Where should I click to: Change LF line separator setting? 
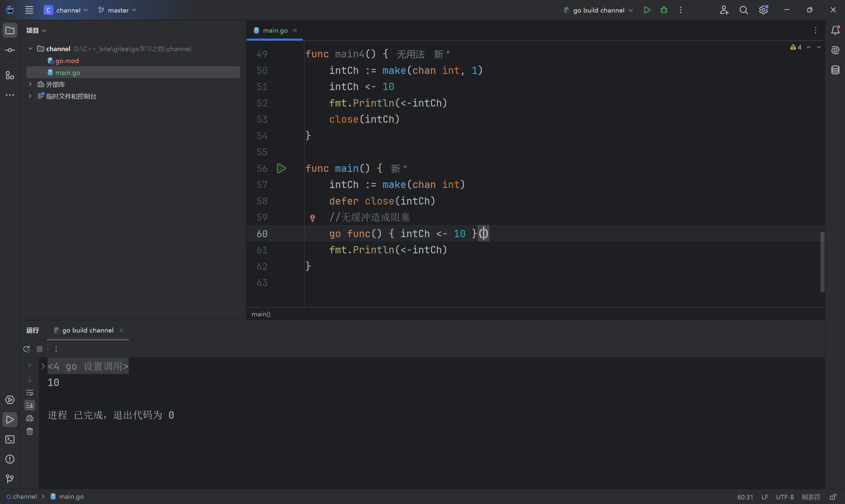point(764,497)
